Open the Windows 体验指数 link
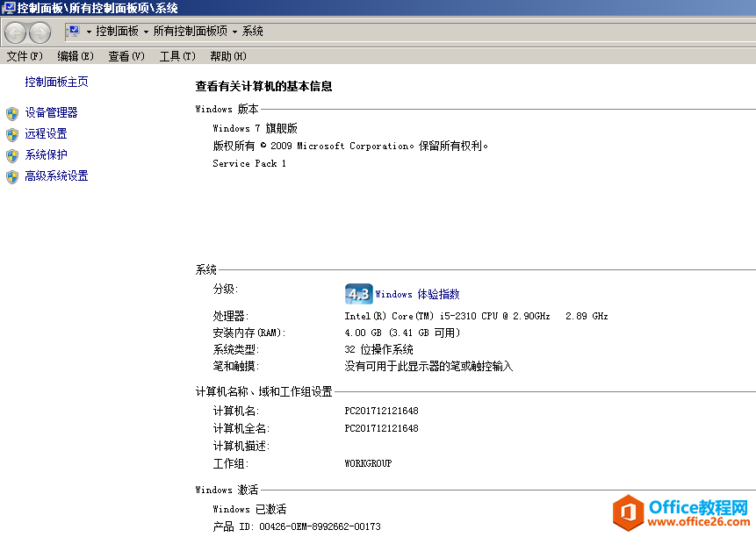 pos(418,294)
